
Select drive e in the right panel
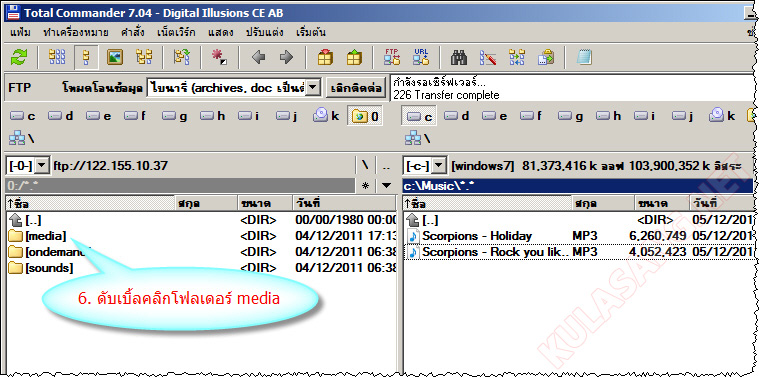pyautogui.click(x=495, y=116)
